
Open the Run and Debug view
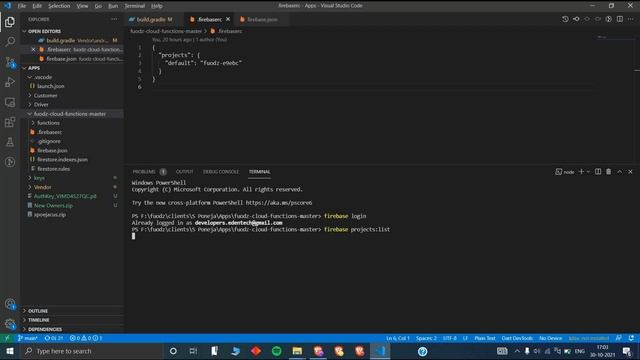coord(10,82)
